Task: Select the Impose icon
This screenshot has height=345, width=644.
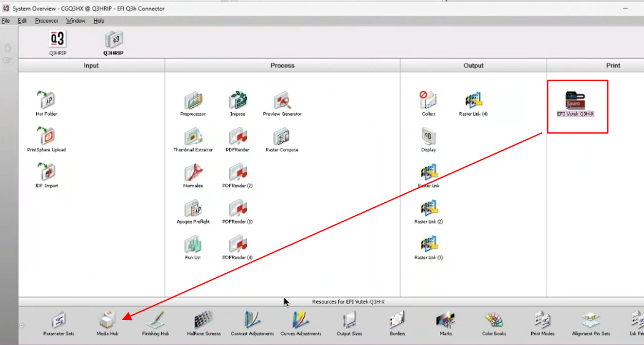Action: [238, 100]
